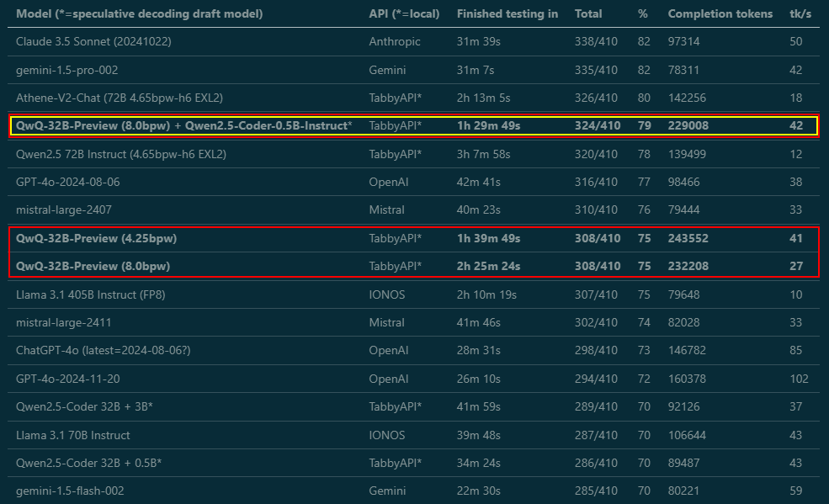This screenshot has height=504, width=829.
Task: Click the '102' tk/s value
Action: 799,379
